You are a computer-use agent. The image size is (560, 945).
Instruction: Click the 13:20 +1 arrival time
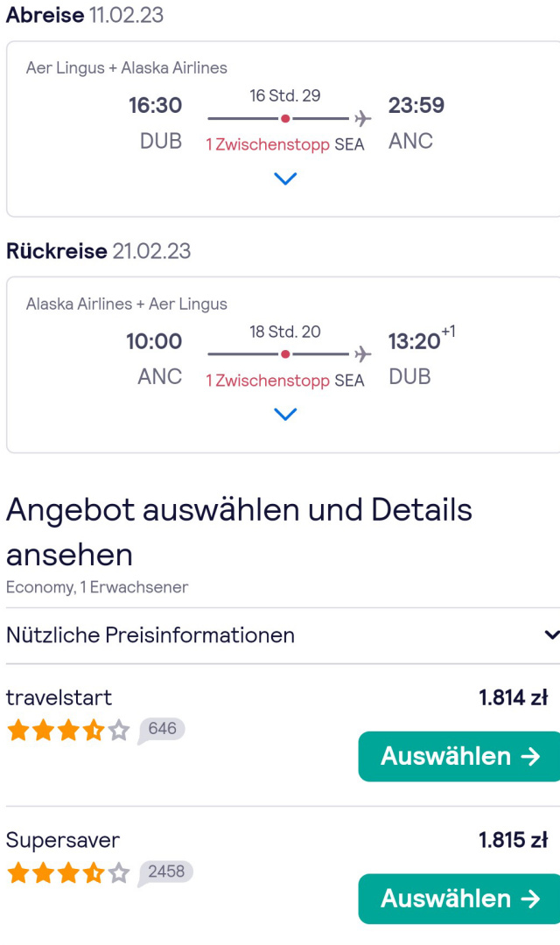click(422, 339)
